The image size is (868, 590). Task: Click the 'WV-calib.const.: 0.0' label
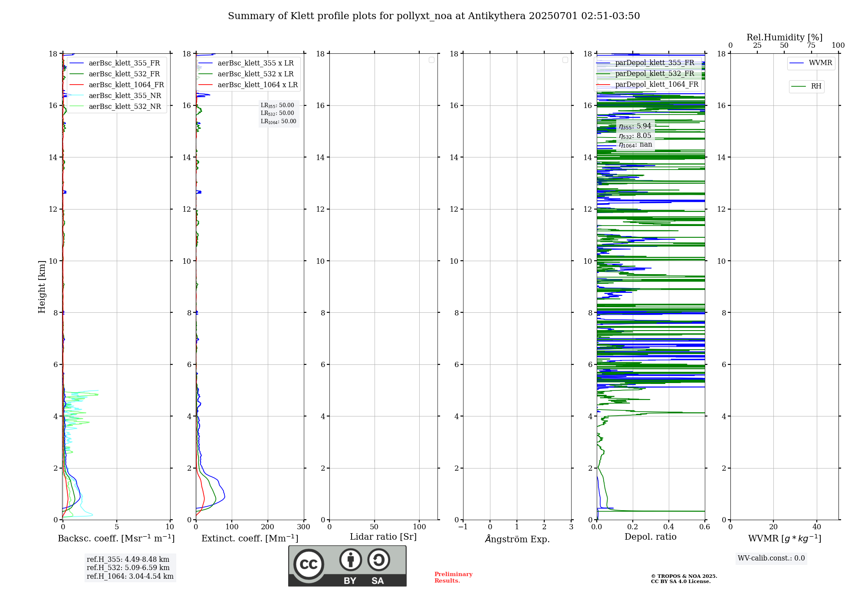[x=771, y=558]
